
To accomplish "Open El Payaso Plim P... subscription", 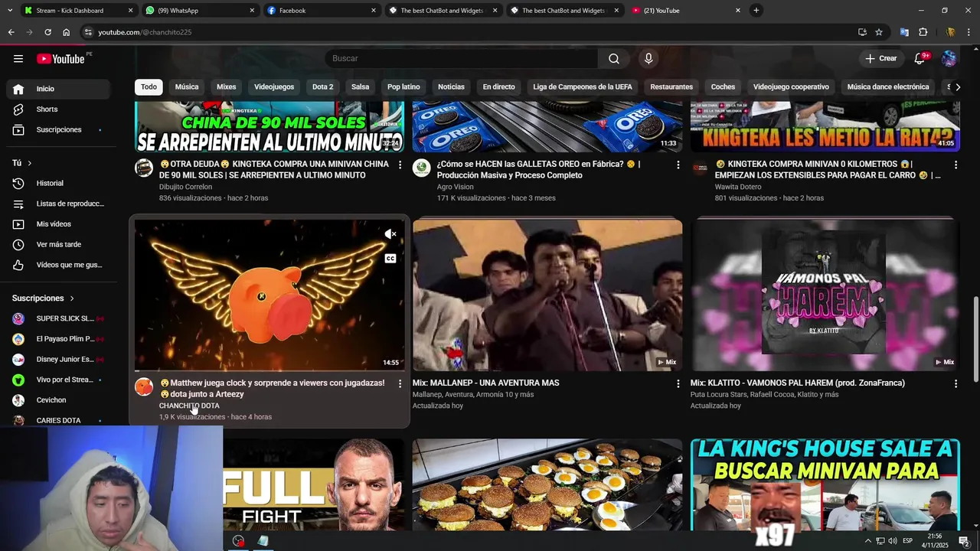I will (58, 339).
